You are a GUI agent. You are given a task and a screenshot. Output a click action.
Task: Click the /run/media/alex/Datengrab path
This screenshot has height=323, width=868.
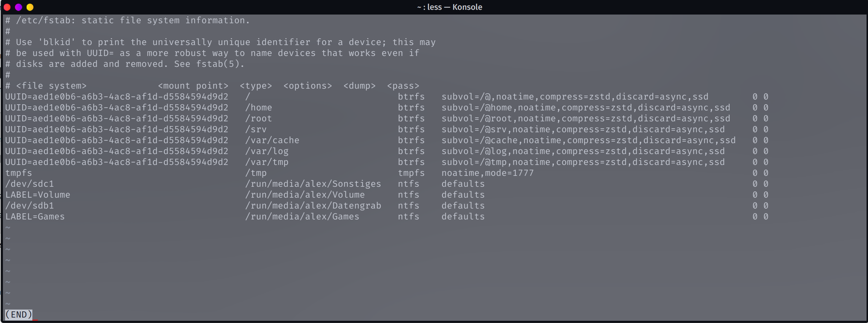point(313,206)
